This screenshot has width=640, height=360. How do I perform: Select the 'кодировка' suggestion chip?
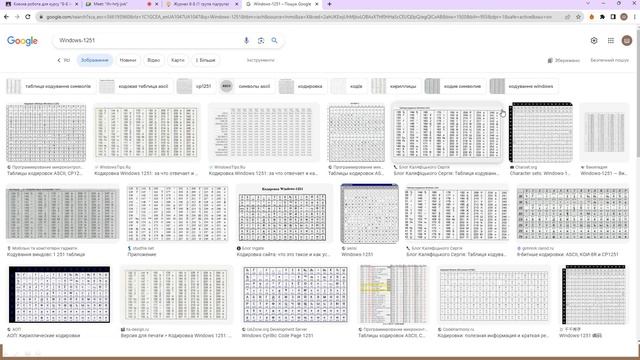pyautogui.click(x=302, y=86)
